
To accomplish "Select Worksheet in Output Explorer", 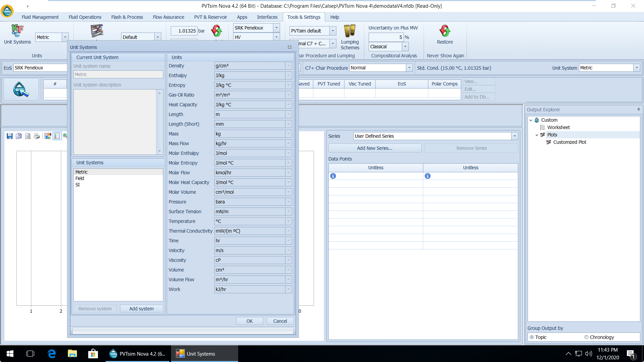I will pyautogui.click(x=558, y=127).
